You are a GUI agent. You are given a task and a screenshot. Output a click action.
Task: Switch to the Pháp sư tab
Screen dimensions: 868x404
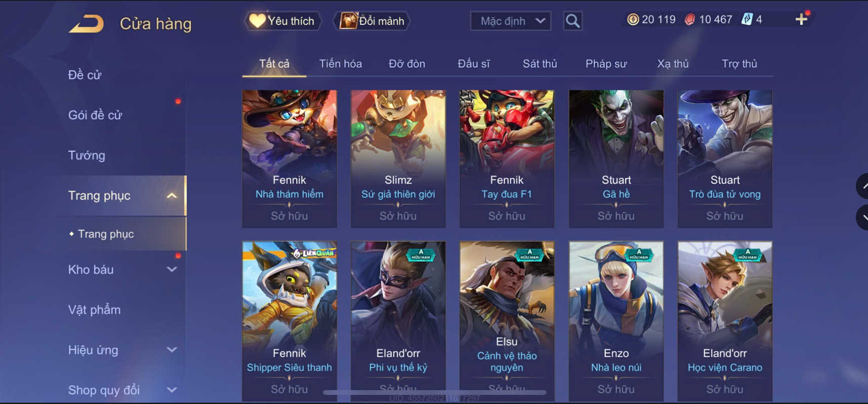606,64
